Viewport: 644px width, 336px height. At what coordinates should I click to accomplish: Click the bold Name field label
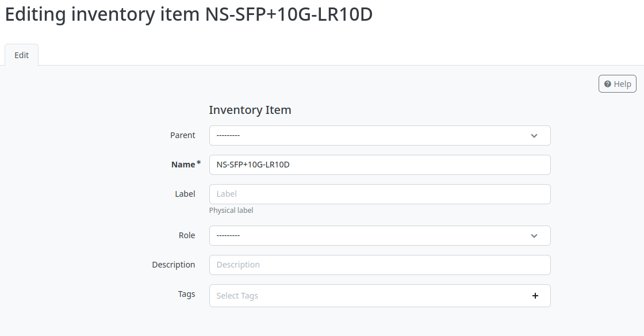click(x=183, y=165)
